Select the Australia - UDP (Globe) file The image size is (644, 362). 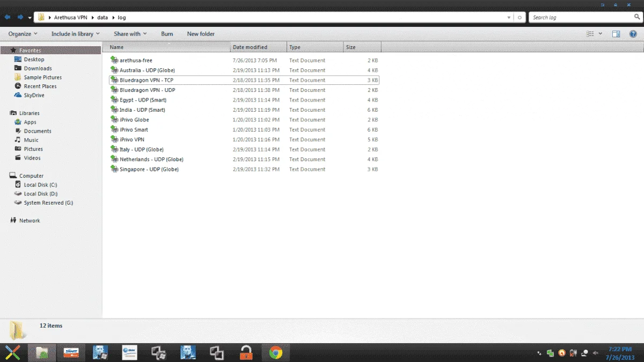[x=147, y=70]
